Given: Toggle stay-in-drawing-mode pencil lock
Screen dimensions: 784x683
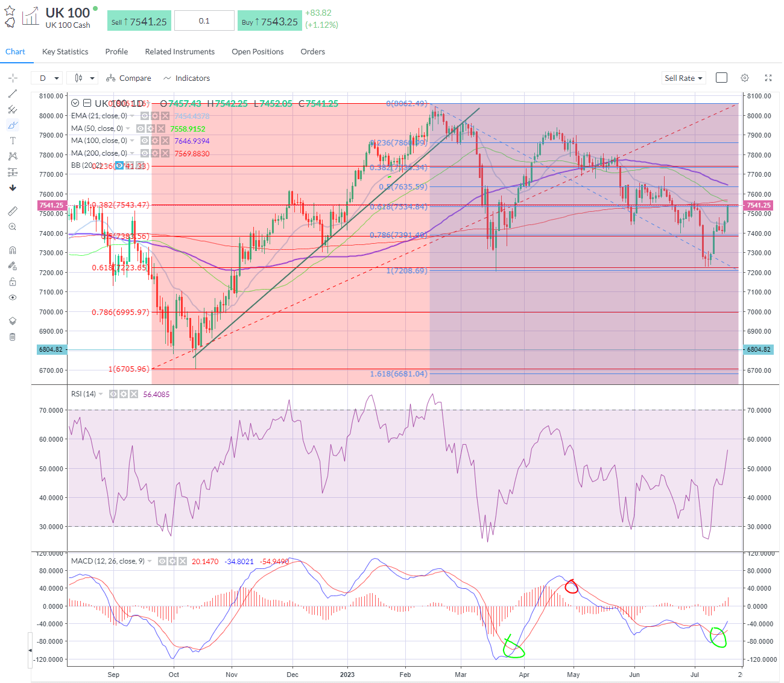Looking at the screenshot, I should 13,266.
